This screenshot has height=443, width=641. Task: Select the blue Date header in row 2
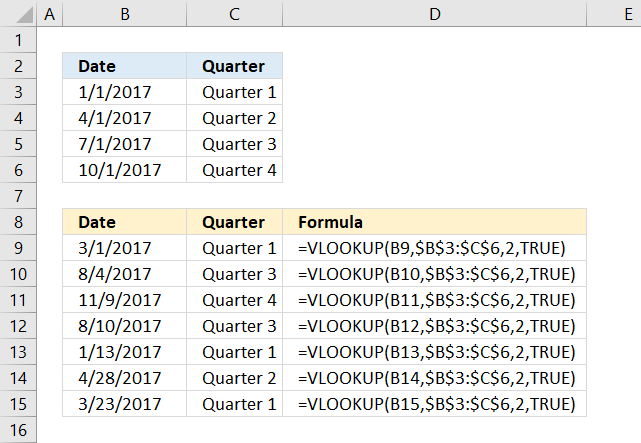125,66
